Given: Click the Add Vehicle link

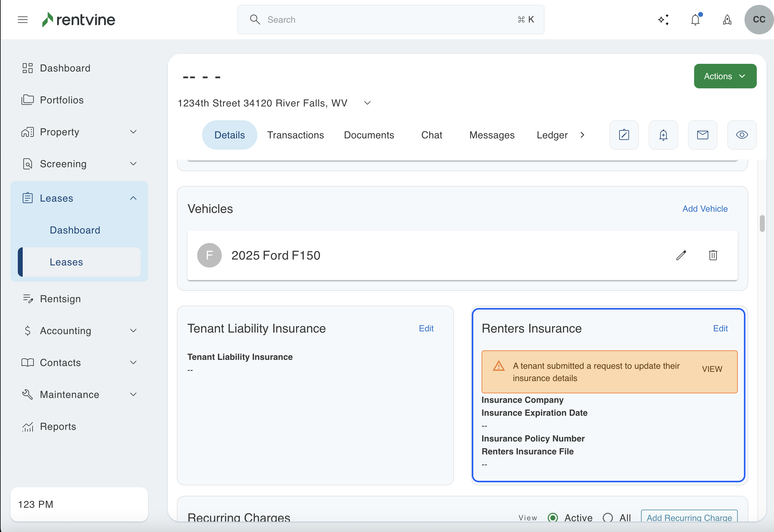Looking at the screenshot, I should pyautogui.click(x=705, y=209).
